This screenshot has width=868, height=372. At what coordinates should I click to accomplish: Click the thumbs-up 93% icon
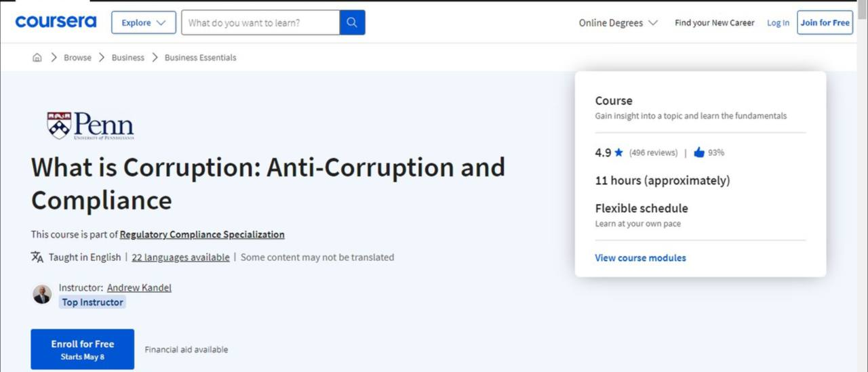[x=699, y=152]
